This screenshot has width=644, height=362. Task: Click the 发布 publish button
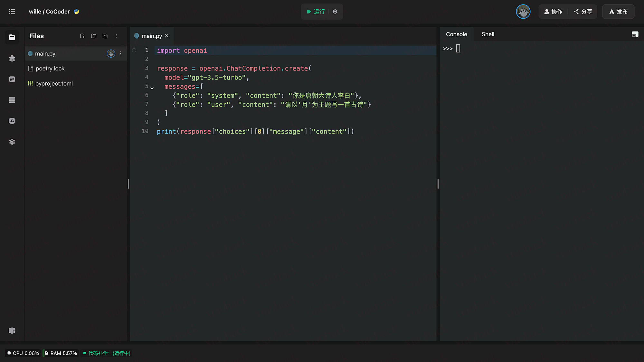point(618,12)
